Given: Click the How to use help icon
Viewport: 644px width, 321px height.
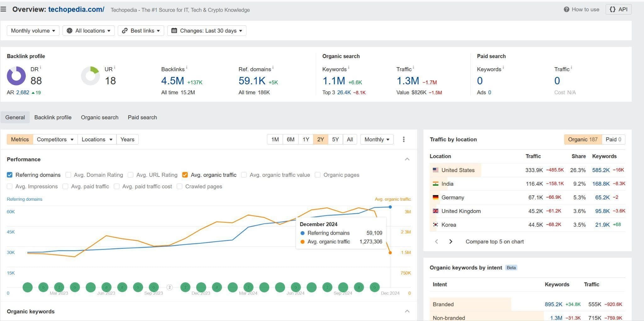Looking at the screenshot, I should point(566,9).
